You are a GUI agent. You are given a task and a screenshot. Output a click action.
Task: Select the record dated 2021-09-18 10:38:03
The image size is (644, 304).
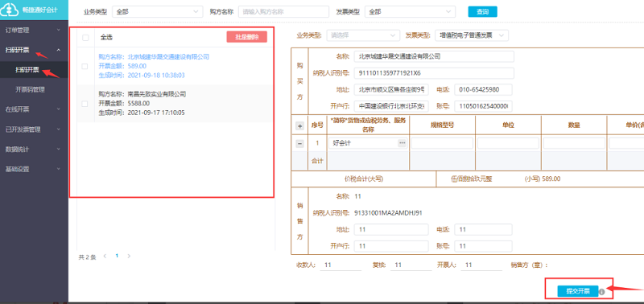tap(175, 66)
